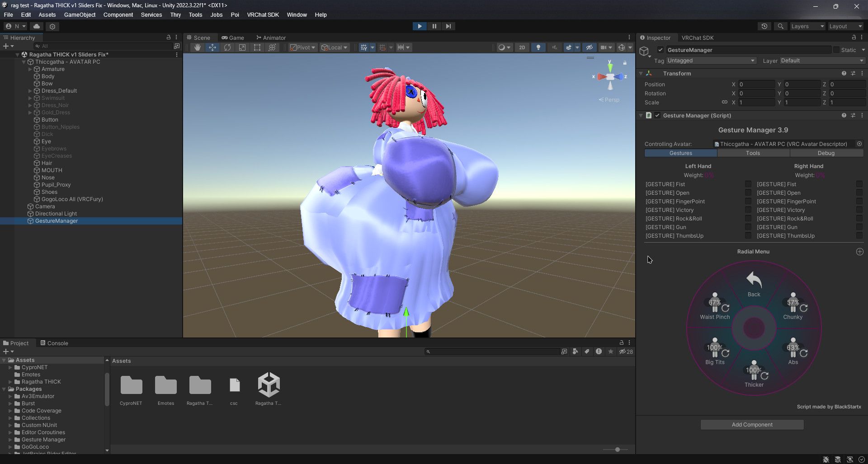Select Waist Pinch radial option

pos(715,306)
